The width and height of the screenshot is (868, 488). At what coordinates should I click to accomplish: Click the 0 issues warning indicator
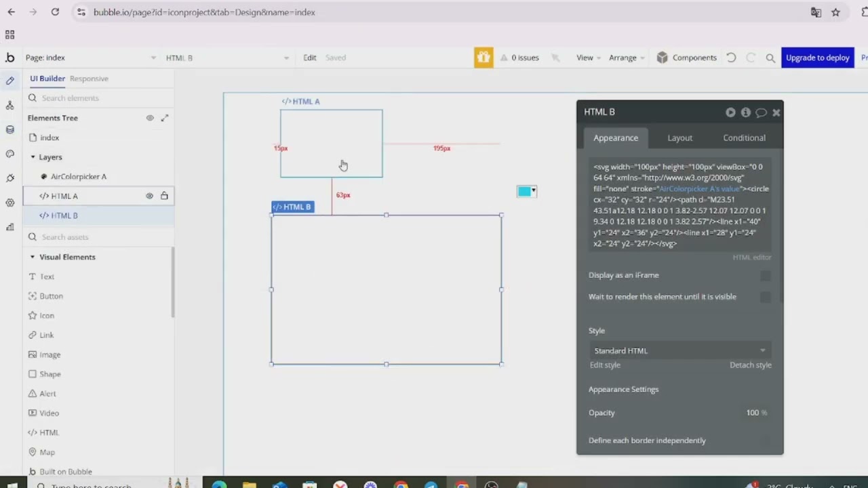coord(519,58)
